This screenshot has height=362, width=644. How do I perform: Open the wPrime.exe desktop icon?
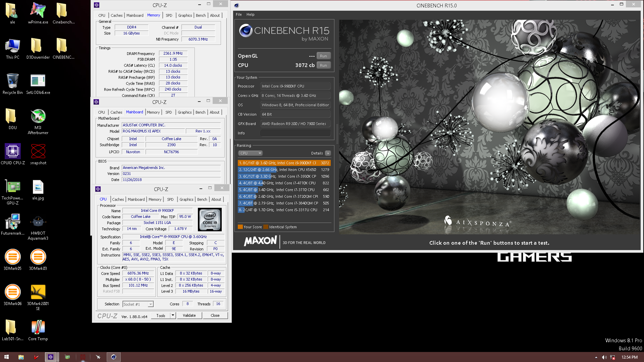(x=38, y=13)
